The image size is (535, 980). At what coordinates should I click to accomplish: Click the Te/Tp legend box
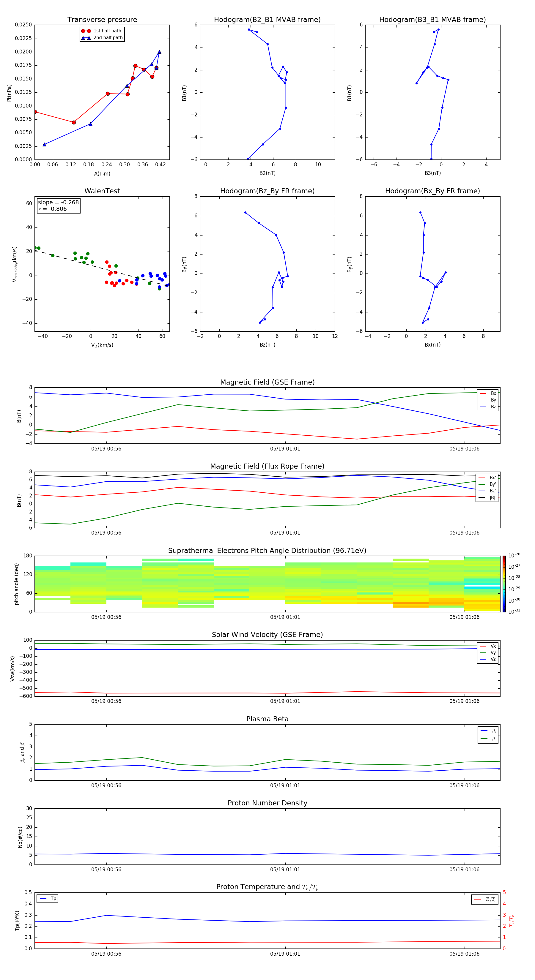click(485, 899)
